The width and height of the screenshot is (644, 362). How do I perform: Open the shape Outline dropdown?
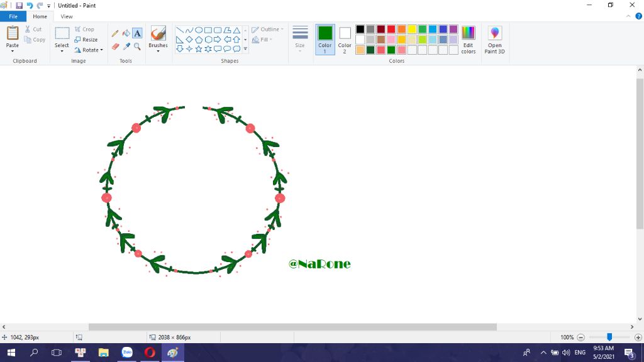pos(268,29)
